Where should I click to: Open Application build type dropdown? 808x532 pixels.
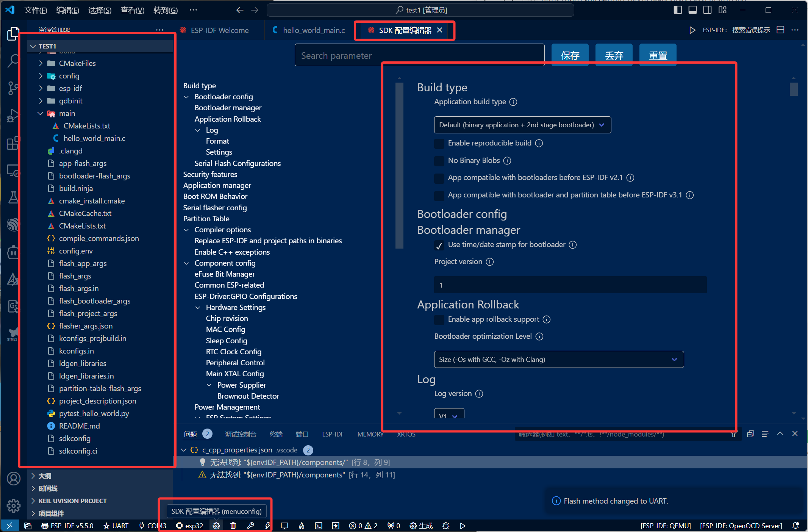[522, 125]
